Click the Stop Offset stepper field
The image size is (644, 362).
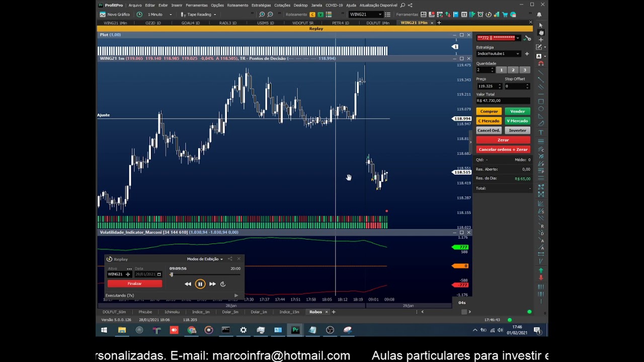[x=517, y=86]
